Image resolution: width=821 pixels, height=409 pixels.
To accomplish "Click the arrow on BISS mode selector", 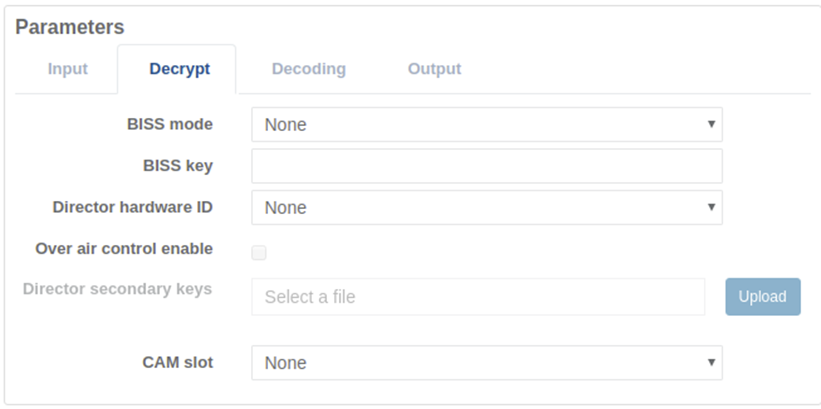I will click(711, 125).
